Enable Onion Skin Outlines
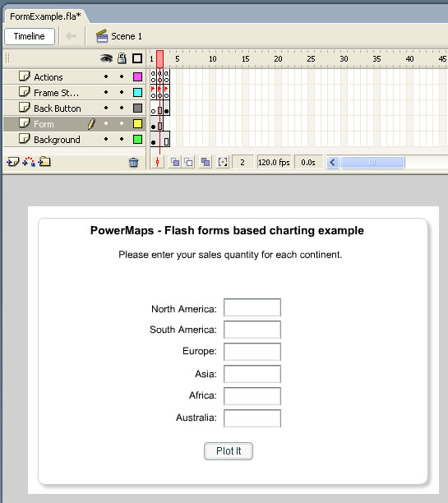Image resolution: width=448 pixels, height=503 pixels. click(189, 162)
